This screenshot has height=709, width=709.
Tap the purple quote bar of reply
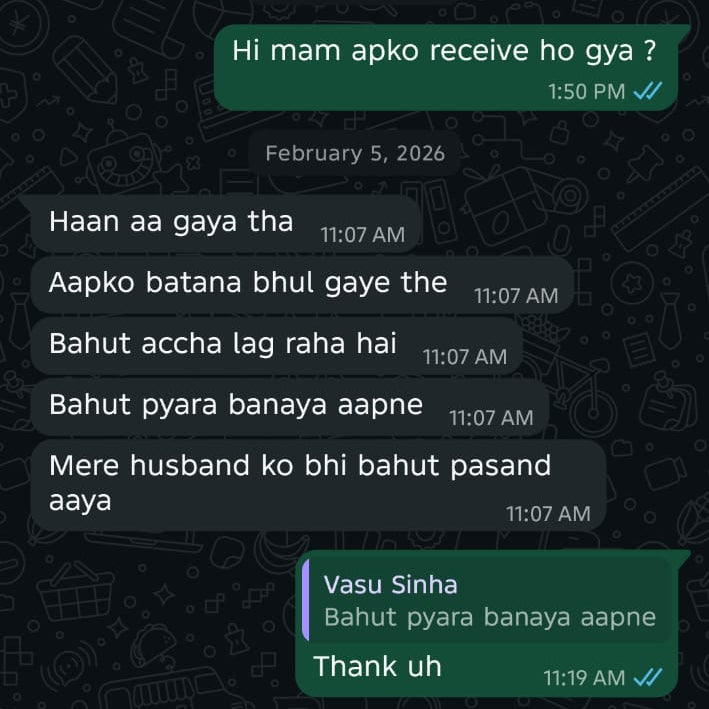(306, 600)
